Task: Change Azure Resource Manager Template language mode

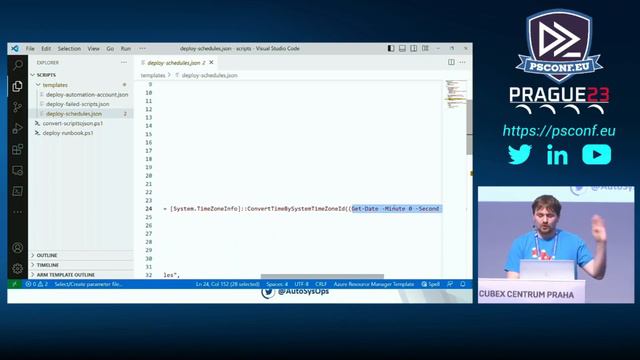Action: 373,284
